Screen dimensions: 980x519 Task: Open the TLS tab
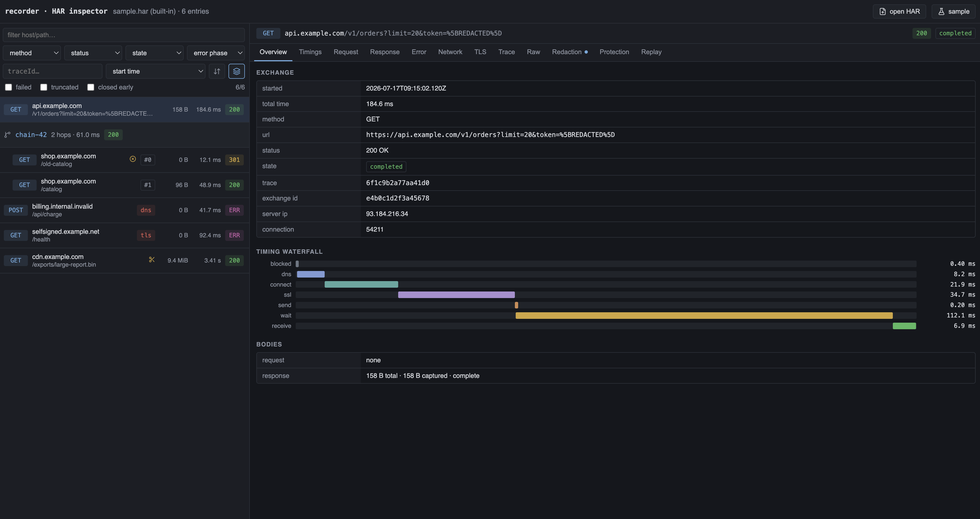[480, 52]
